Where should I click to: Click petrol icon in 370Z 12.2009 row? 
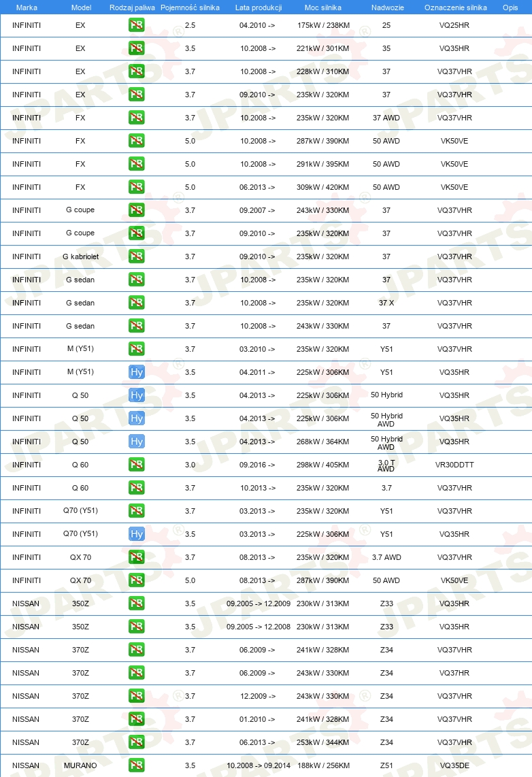coord(136,696)
